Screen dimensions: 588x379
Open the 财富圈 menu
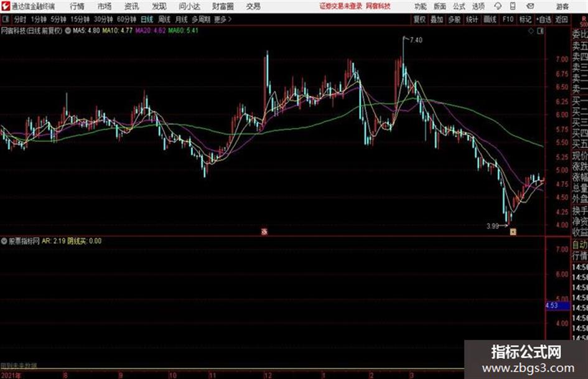pos(223,6)
